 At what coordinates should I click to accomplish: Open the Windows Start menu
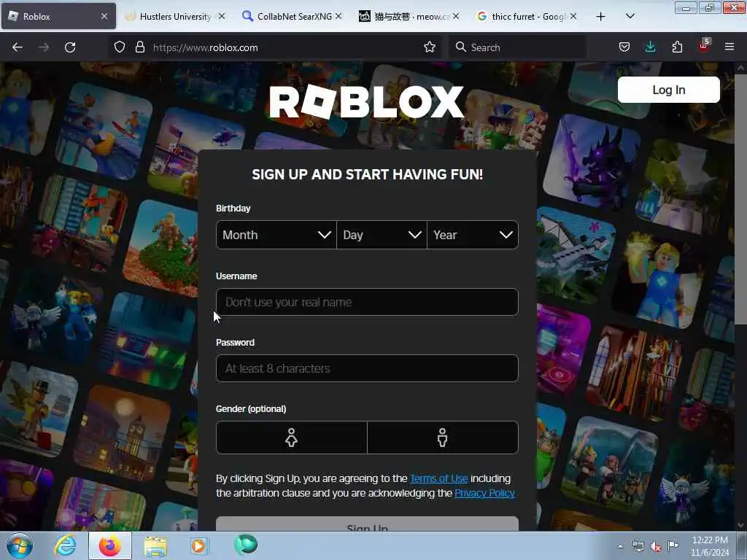pyautogui.click(x=20, y=545)
